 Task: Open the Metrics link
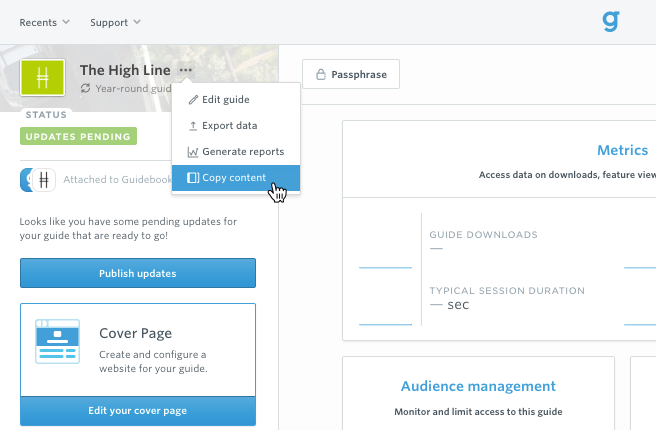tap(623, 150)
